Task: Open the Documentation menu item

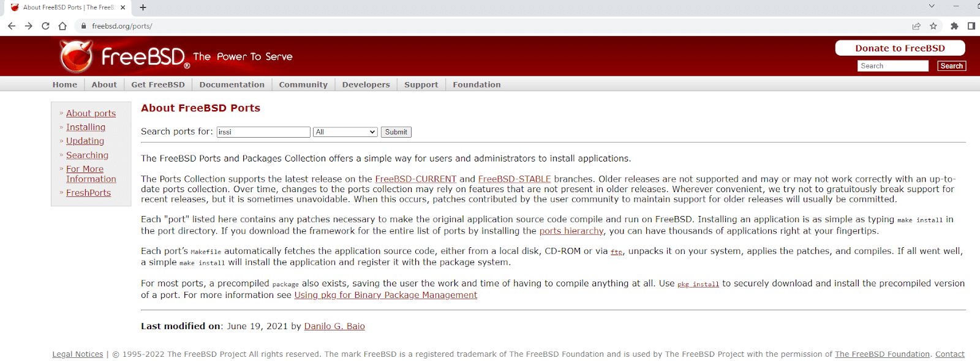Action: pos(232,84)
